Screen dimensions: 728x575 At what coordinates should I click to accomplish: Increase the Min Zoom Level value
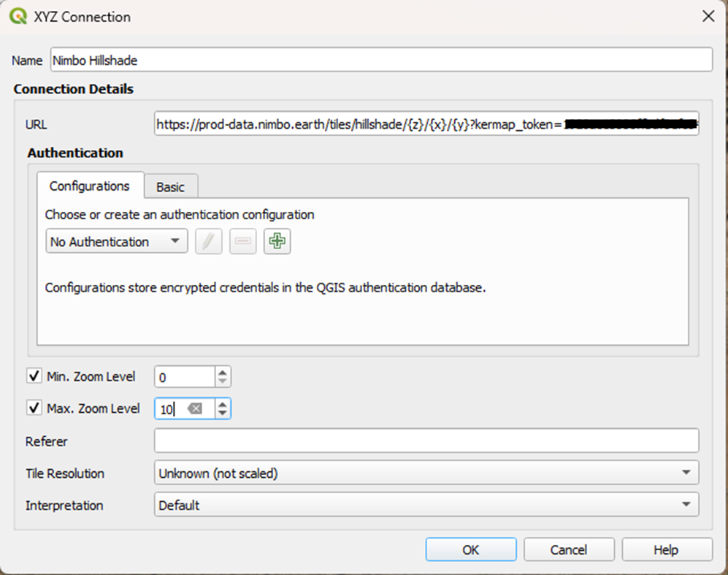[x=223, y=371]
